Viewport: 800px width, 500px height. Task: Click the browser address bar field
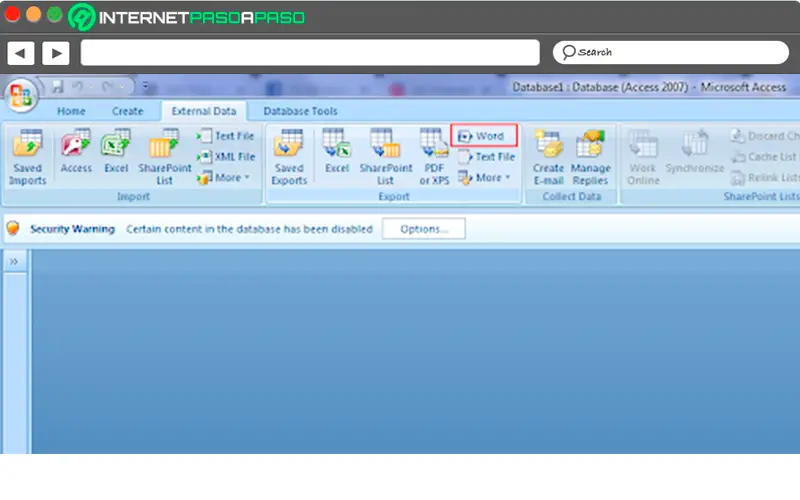click(310, 53)
